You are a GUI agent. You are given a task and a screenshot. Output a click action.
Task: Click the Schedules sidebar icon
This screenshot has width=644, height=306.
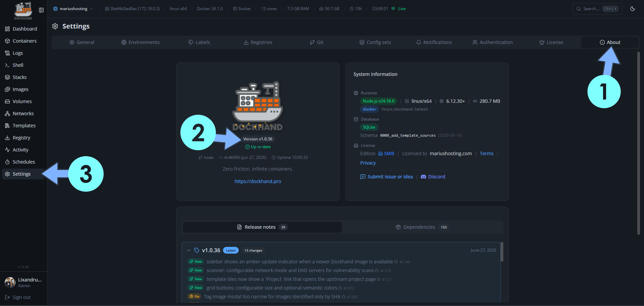click(x=7, y=162)
